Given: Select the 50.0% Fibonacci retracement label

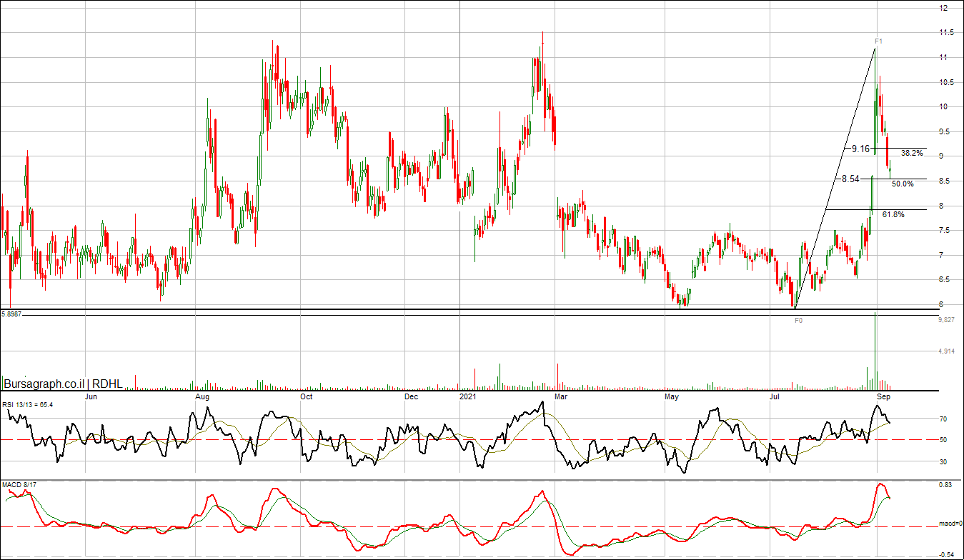Looking at the screenshot, I should tap(903, 184).
